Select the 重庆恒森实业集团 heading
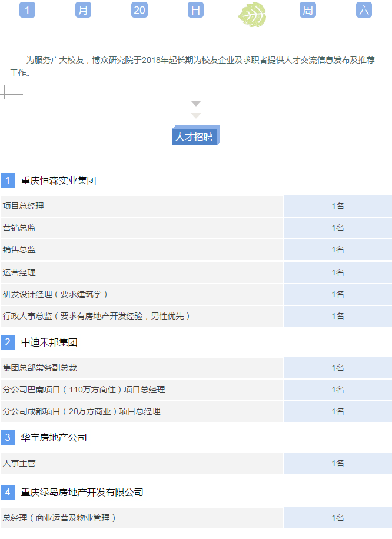 (x=58, y=181)
